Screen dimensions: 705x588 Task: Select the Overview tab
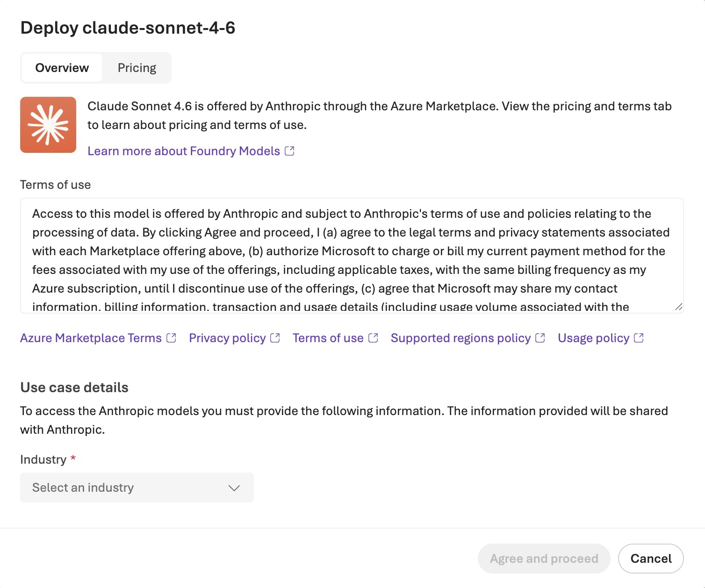point(62,68)
